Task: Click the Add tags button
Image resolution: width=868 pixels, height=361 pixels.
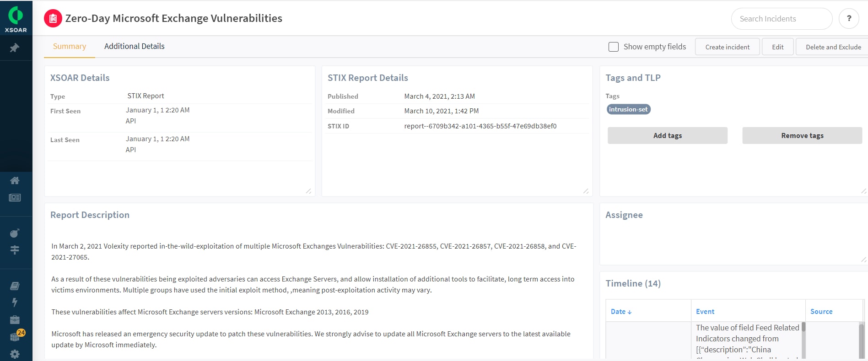Action: pos(668,136)
